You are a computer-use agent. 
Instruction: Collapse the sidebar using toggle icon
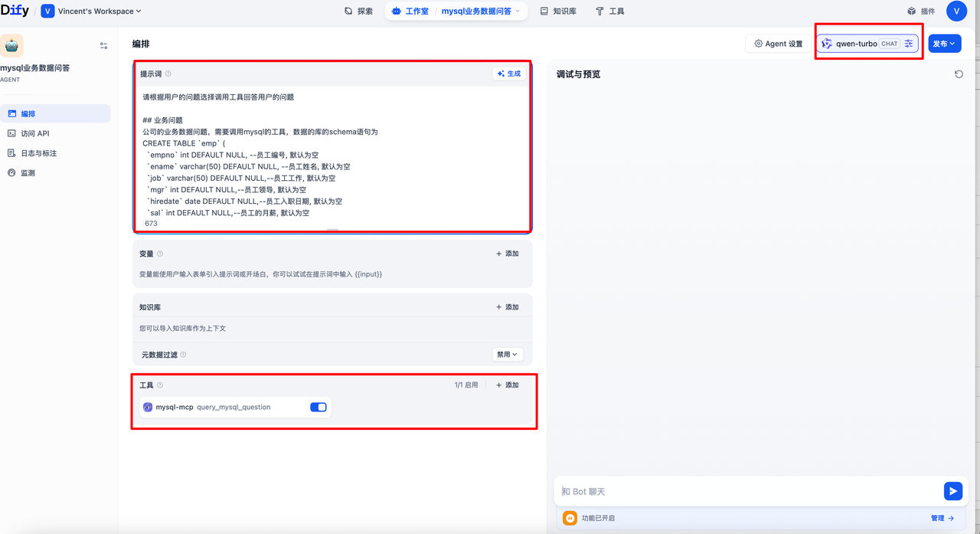[103, 46]
